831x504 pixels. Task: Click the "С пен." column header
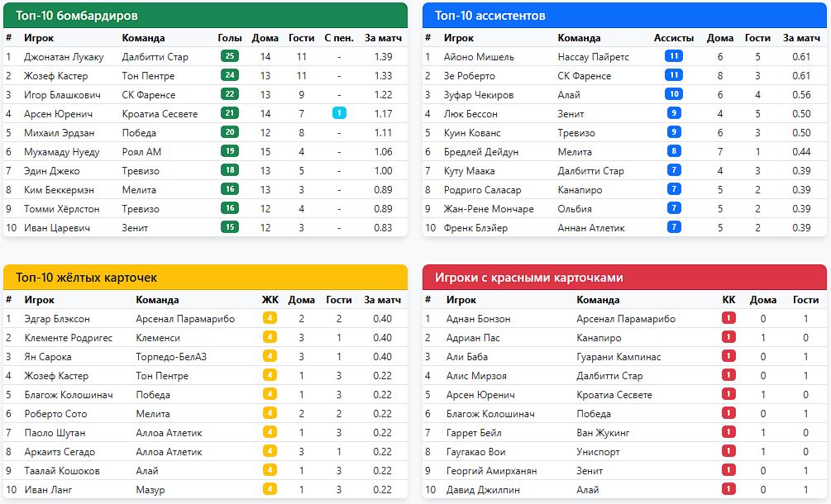(x=339, y=38)
